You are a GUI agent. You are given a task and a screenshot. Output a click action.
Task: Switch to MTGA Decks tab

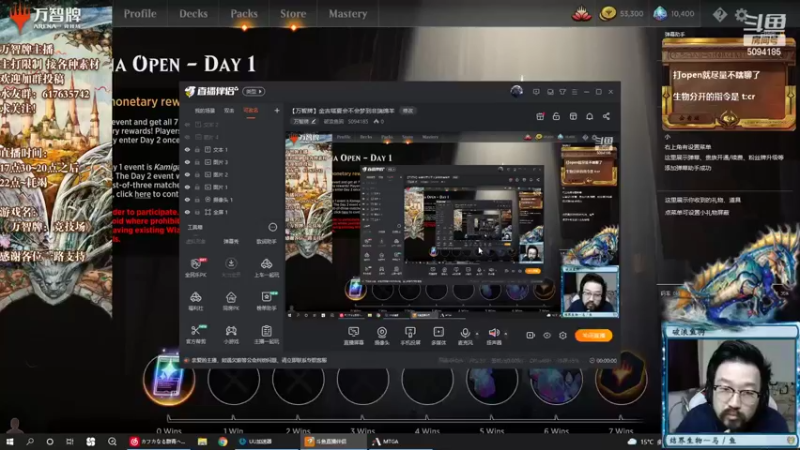[x=193, y=14]
